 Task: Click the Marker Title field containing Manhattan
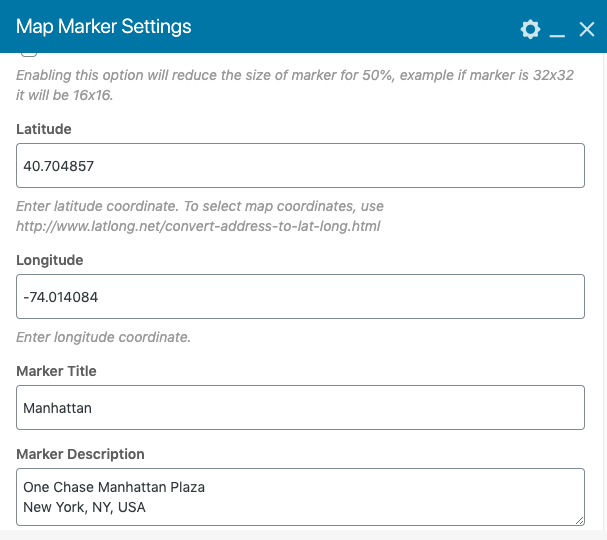click(x=300, y=407)
